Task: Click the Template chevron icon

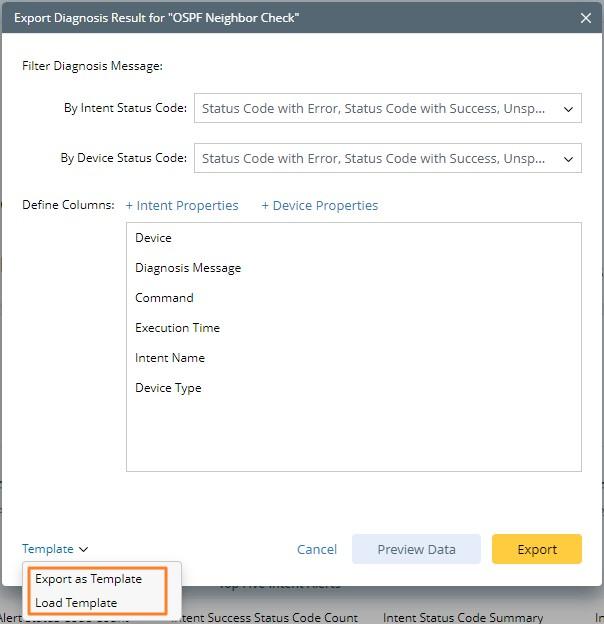Action: (x=84, y=549)
